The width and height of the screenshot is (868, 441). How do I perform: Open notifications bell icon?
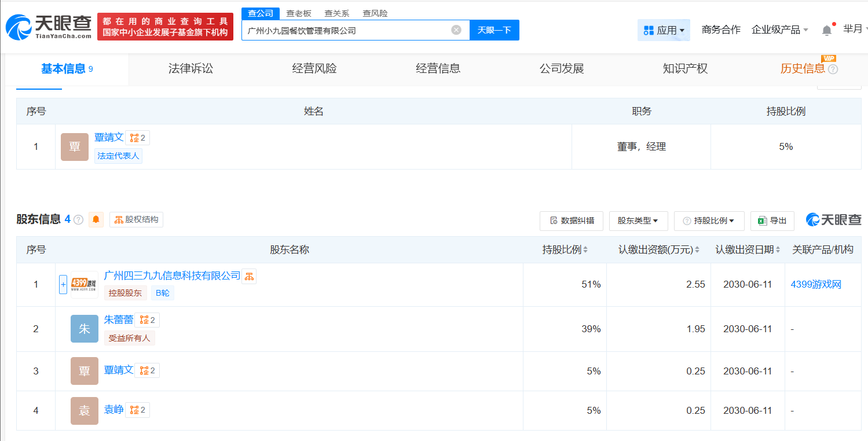[x=827, y=30]
